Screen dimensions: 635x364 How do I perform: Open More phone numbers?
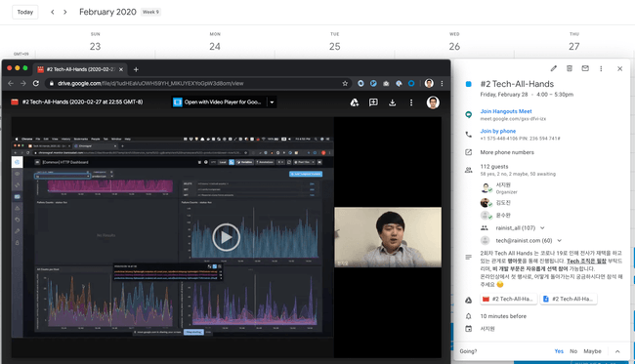pyautogui.click(x=507, y=152)
